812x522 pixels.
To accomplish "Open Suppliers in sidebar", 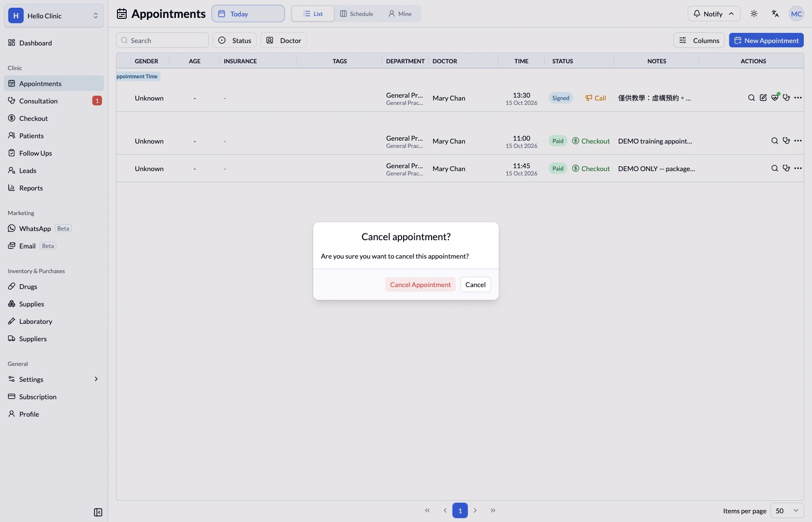I will 54,339.
